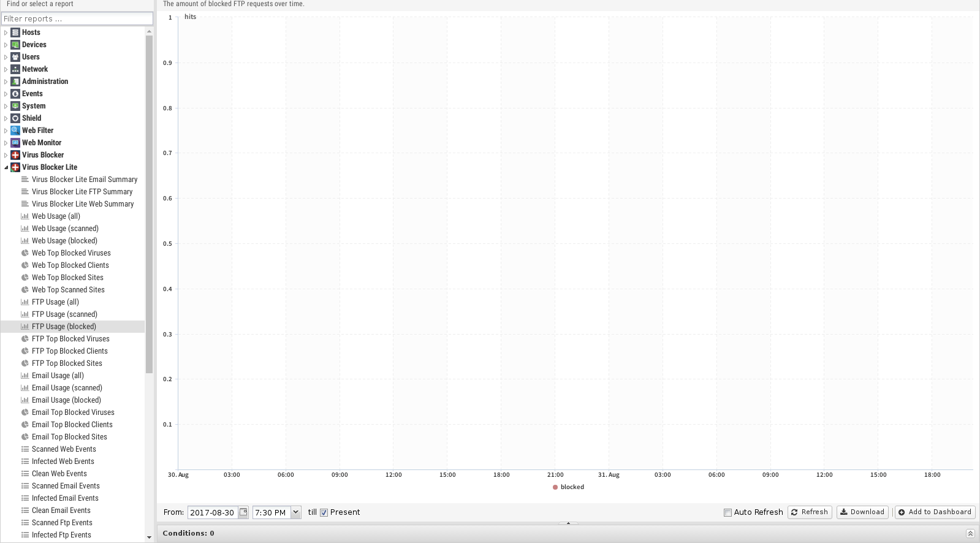The image size is (980, 543).
Task: Open the time selection dropdown
Action: pyautogui.click(x=295, y=512)
